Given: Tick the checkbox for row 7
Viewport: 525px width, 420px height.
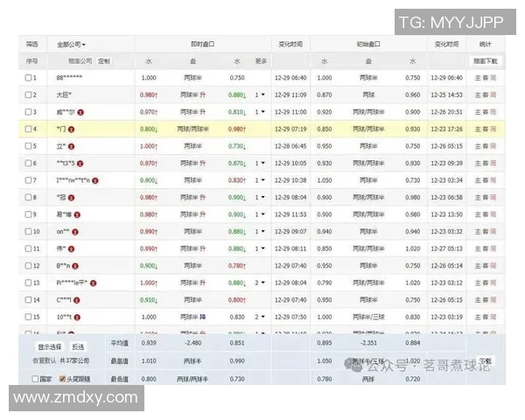Looking at the screenshot, I should tap(29, 180).
